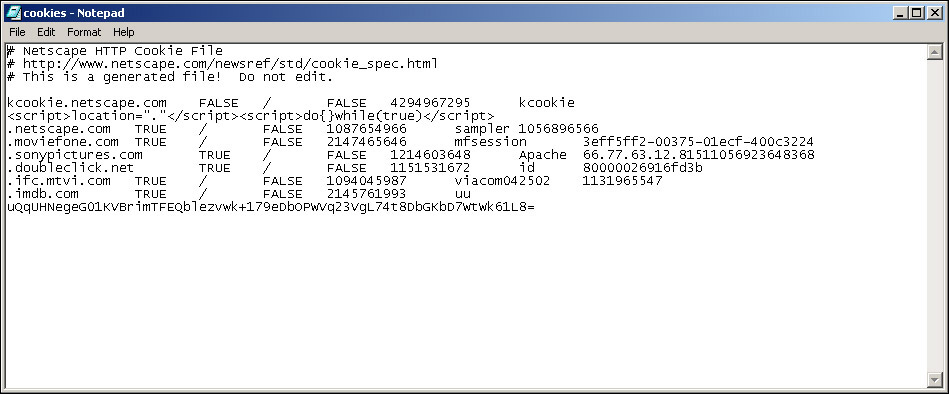The width and height of the screenshot is (949, 394).
Task: Click on .doubleclick.net domain text
Action: click(71, 168)
